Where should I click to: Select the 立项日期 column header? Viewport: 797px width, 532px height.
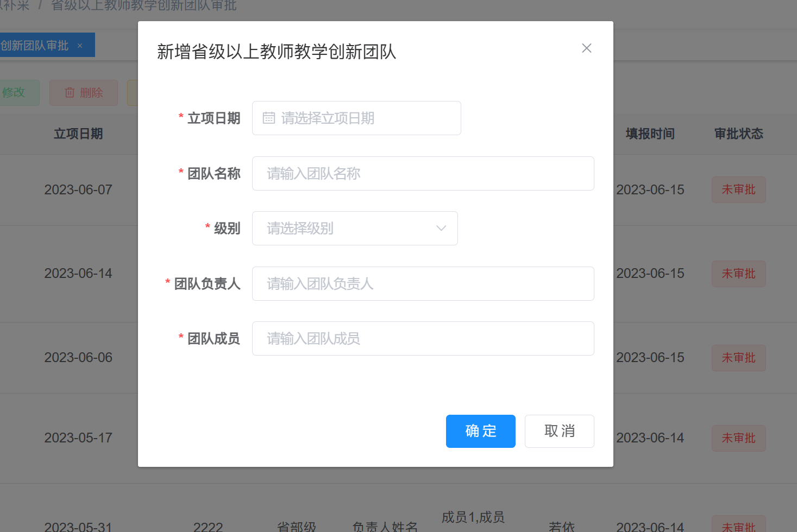78,134
